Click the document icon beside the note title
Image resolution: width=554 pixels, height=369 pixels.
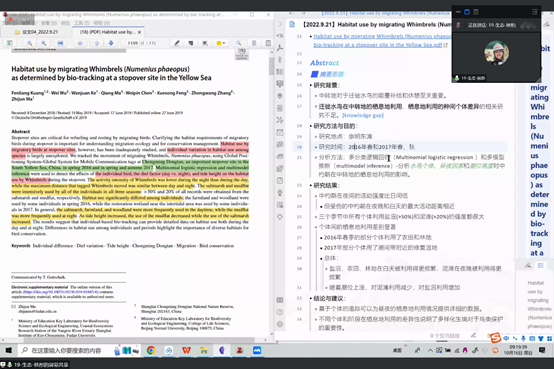[x=292, y=24]
